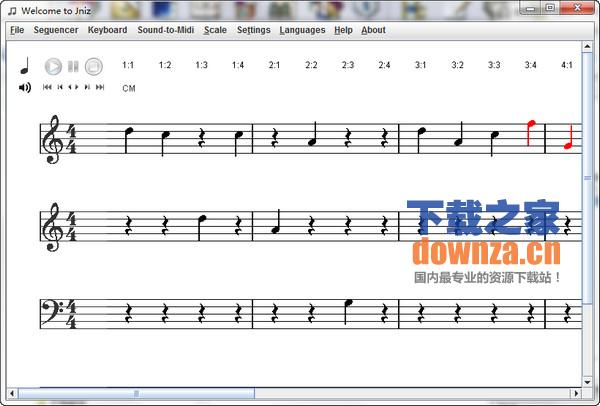The image size is (600, 406).
Task: Select beat marker 1:1
Action: click(x=128, y=65)
